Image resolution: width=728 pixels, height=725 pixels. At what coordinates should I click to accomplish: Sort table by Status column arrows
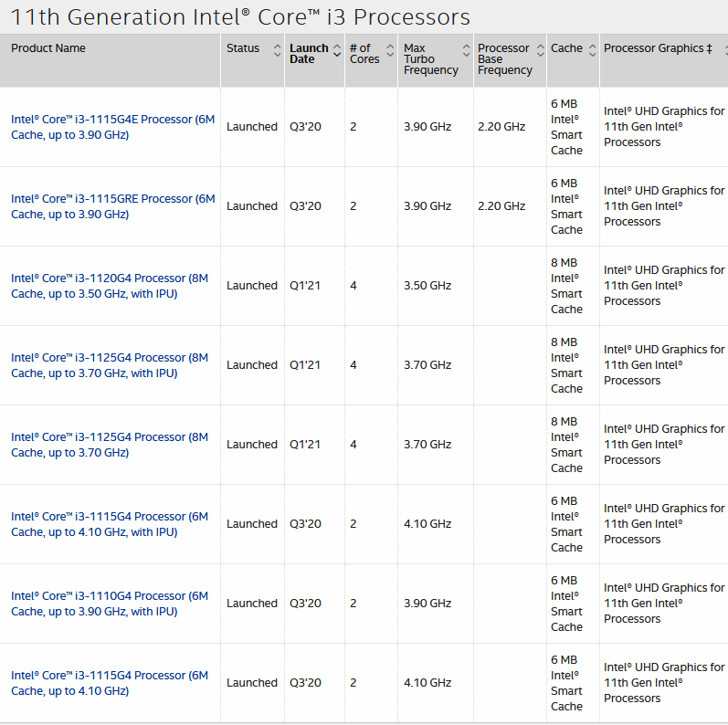coord(277,50)
